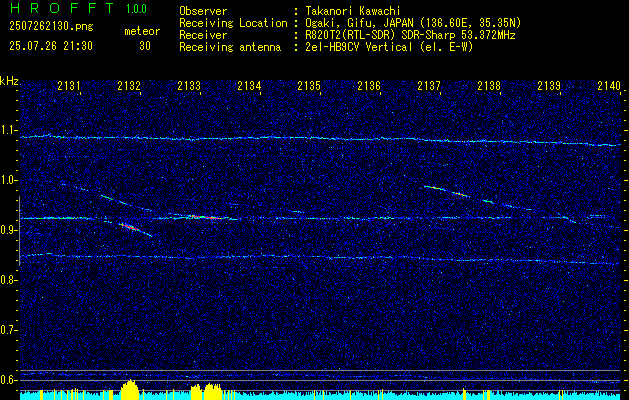Click the timestamp 25.07.26 21:30
Image resolution: width=629 pixels, height=400 pixels.
(x=51, y=46)
